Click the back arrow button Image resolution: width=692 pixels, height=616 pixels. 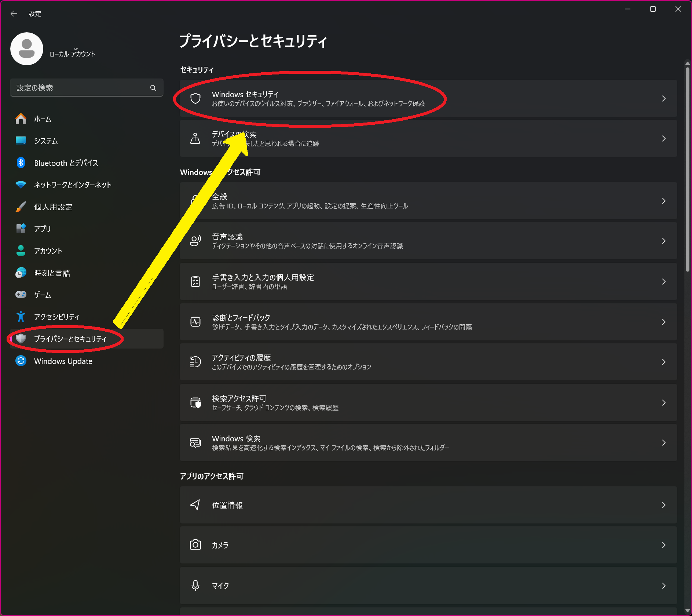[x=14, y=14]
